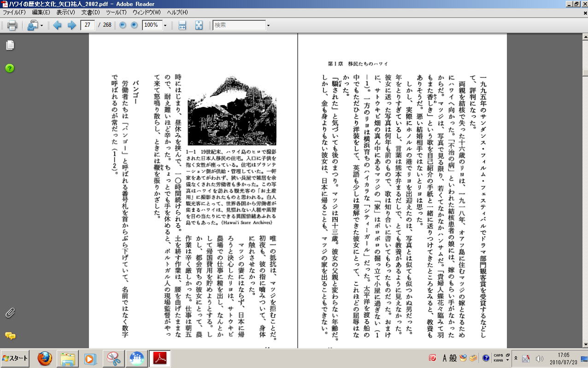The image size is (588, 368).
Task: Open the ウィンドウ(W) menu
Action: [x=146, y=12]
